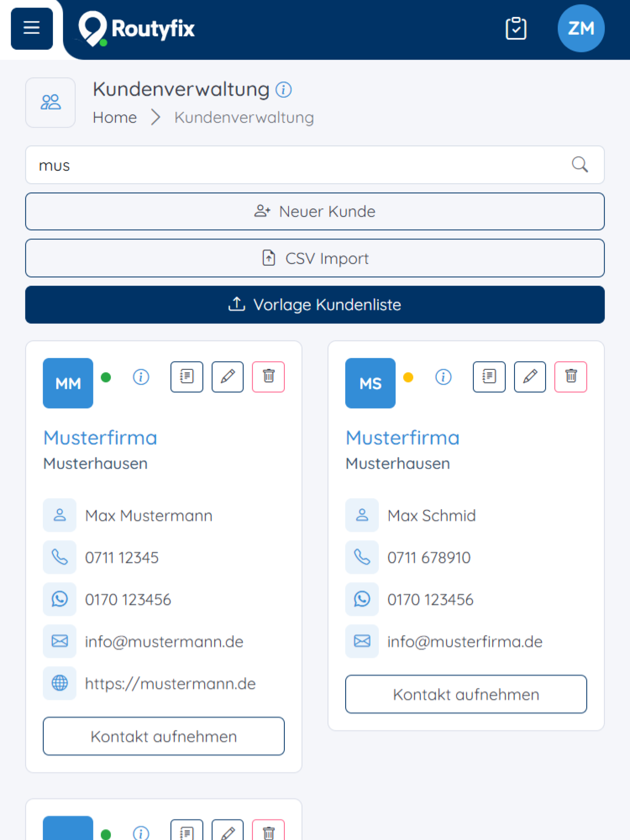Focus the search field containing 'mus'
630x840 pixels.
point(315,165)
